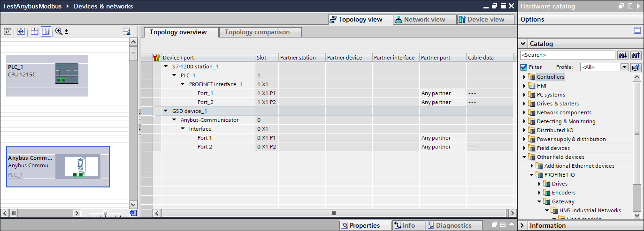Click the search upwards binoculars icon
644x231 pixels.
click(x=636, y=55)
